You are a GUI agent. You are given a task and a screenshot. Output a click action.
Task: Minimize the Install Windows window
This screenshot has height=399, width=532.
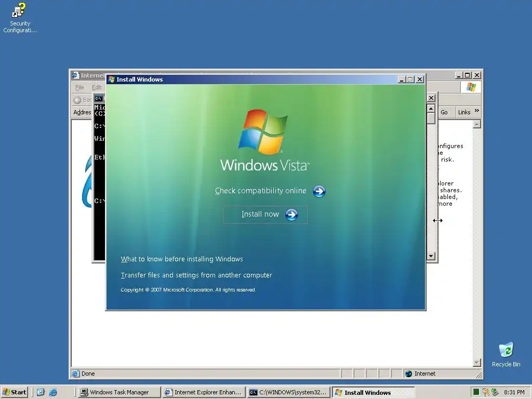point(402,79)
